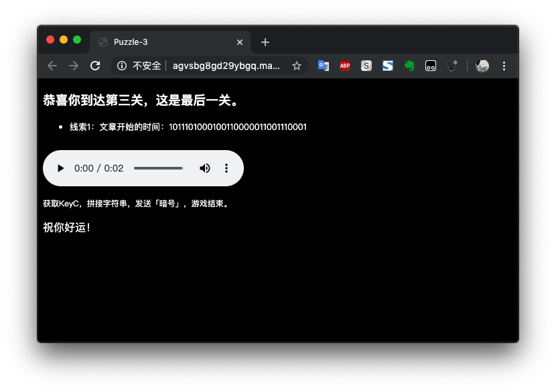Open a new browser tab
Viewport: 556px width, 392px height.
coord(265,42)
